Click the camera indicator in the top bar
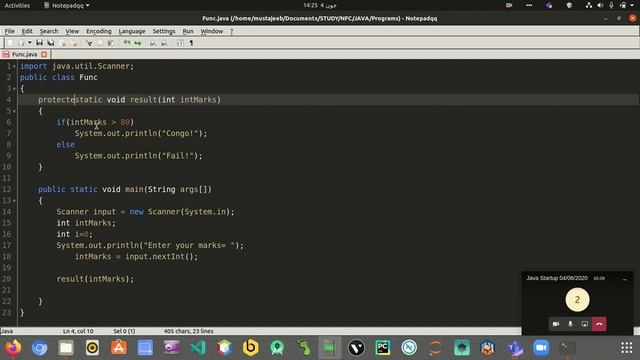 pos(509,5)
